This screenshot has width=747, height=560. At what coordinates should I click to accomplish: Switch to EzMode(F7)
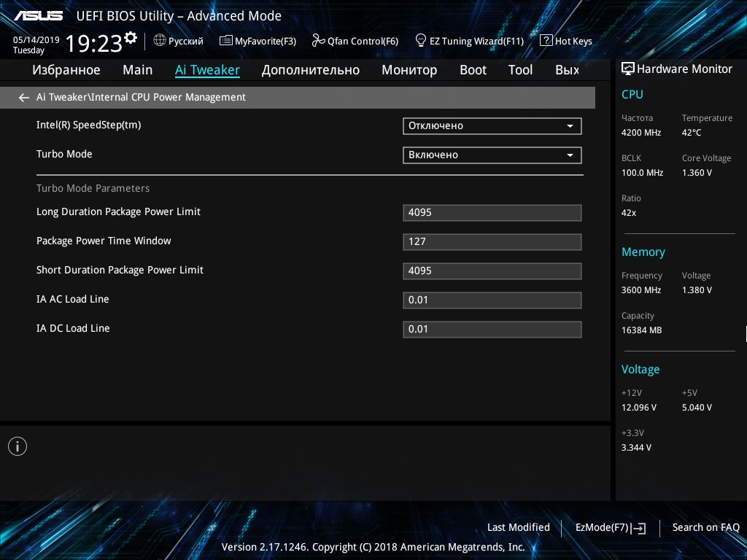(x=602, y=528)
